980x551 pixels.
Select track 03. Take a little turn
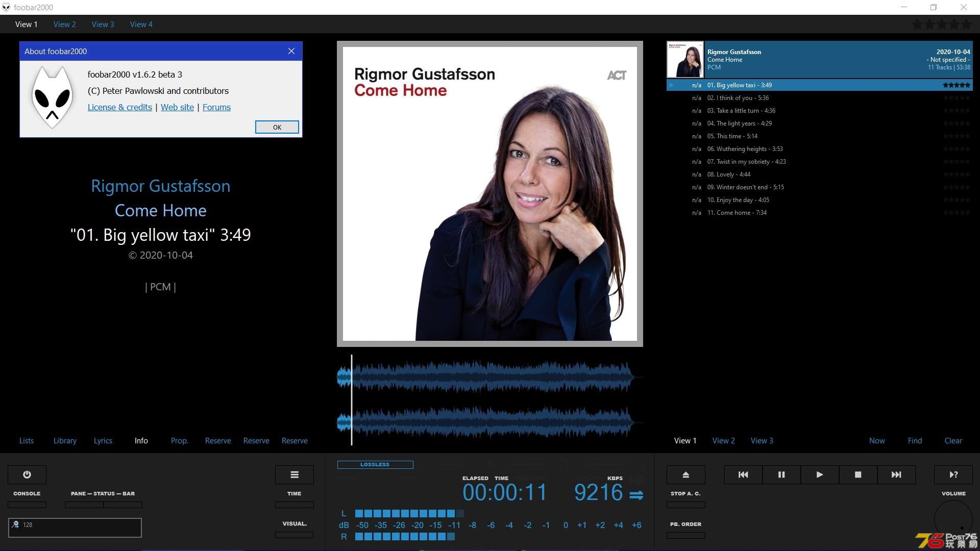pyautogui.click(x=820, y=111)
